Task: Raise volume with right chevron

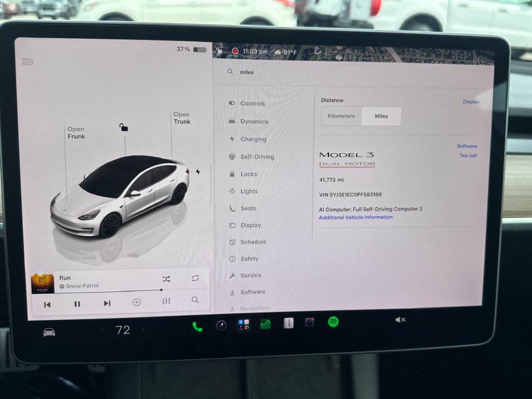Action: pyautogui.click(x=419, y=319)
